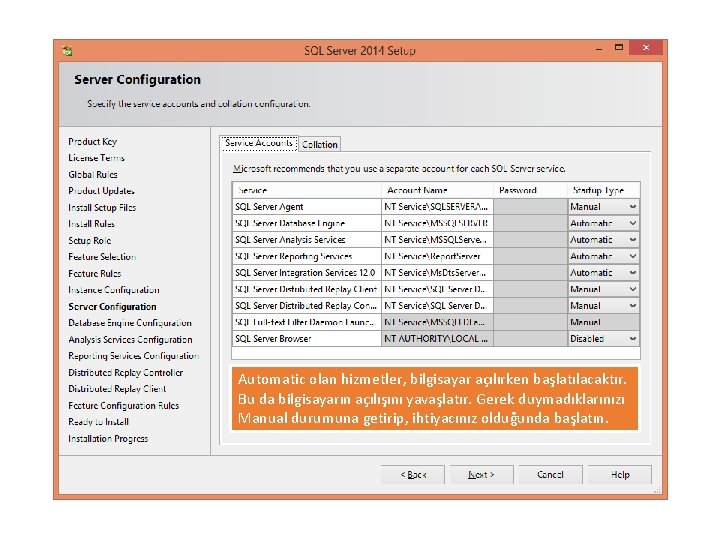720x540 pixels.
Task: Click Ready to Install step
Action: [x=98, y=422]
